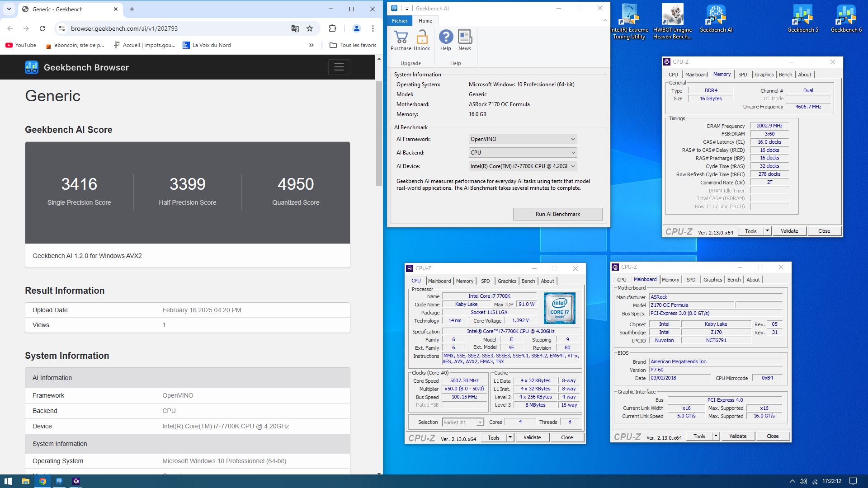Image resolution: width=868 pixels, height=488 pixels.
Task: Switch to CPU-Z on the taskbar
Action: tap(76, 481)
